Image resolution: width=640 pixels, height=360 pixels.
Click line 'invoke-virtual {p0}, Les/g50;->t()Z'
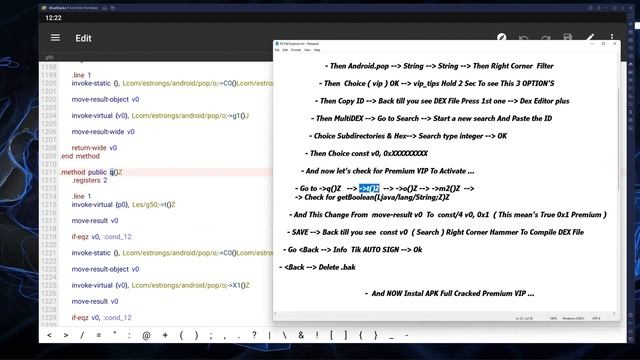tap(123, 204)
